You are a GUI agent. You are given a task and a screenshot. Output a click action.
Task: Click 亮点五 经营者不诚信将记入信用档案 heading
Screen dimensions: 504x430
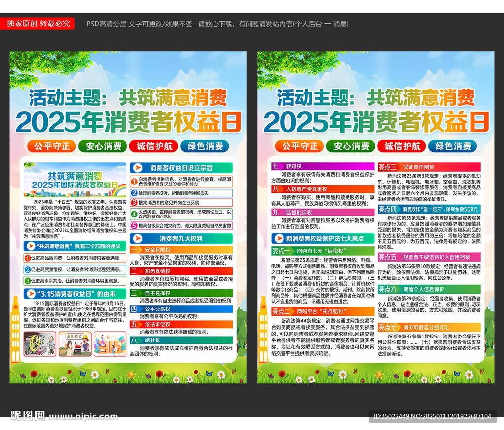(429, 257)
